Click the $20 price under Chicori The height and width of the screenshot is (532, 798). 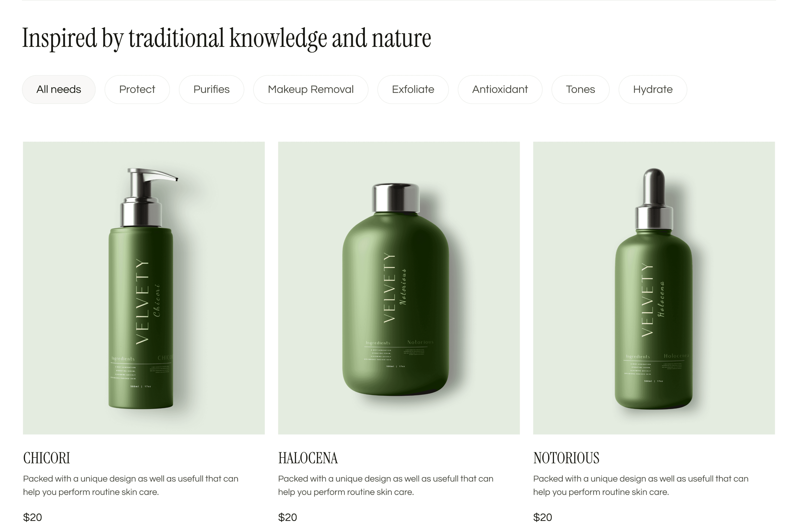pyautogui.click(x=33, y=517)
